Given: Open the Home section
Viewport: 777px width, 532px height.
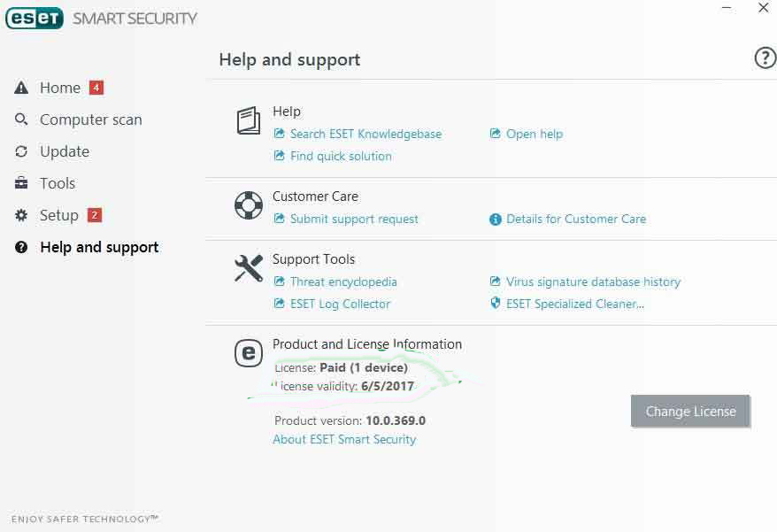Looking at the screenshot, I should (60, 88).
